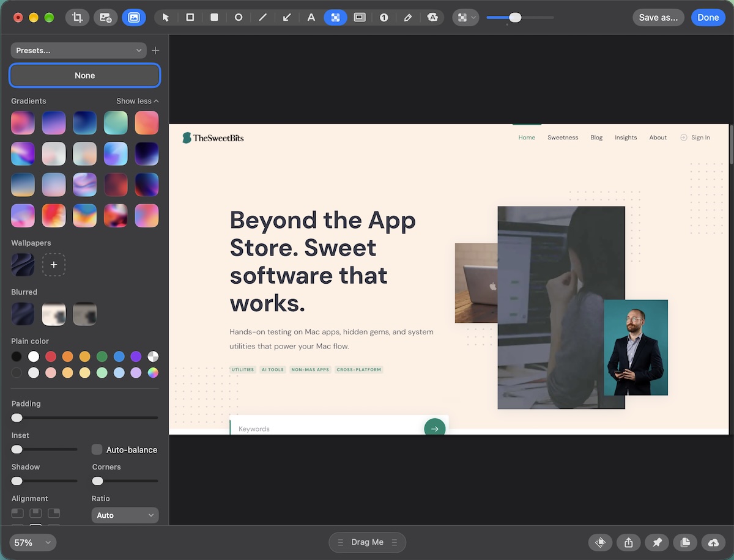
Task: Select the None background option
Action: (85, 76)
